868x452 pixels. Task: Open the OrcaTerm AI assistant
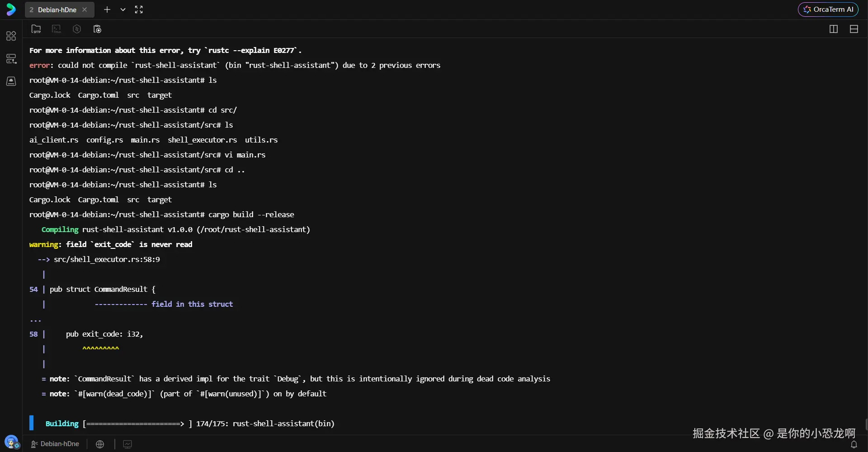[828, 10]
